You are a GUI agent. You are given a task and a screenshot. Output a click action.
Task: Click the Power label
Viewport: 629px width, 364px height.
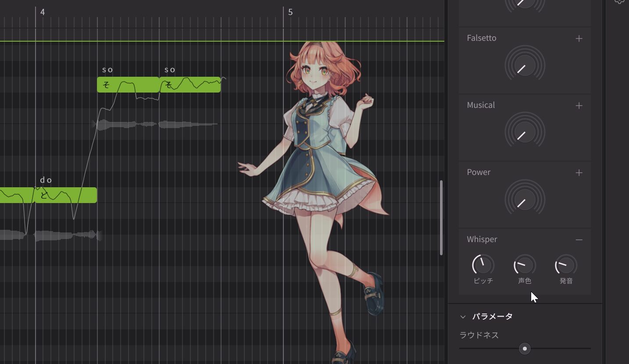click(479, 172)
